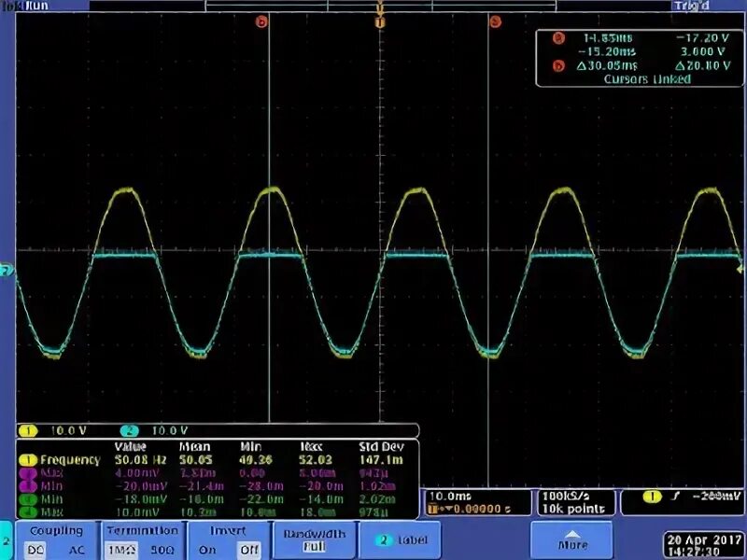The height and width of the screenshot is (560, 747).
Task: Click channel 2 side menu tab
Action: click(7, 540)
